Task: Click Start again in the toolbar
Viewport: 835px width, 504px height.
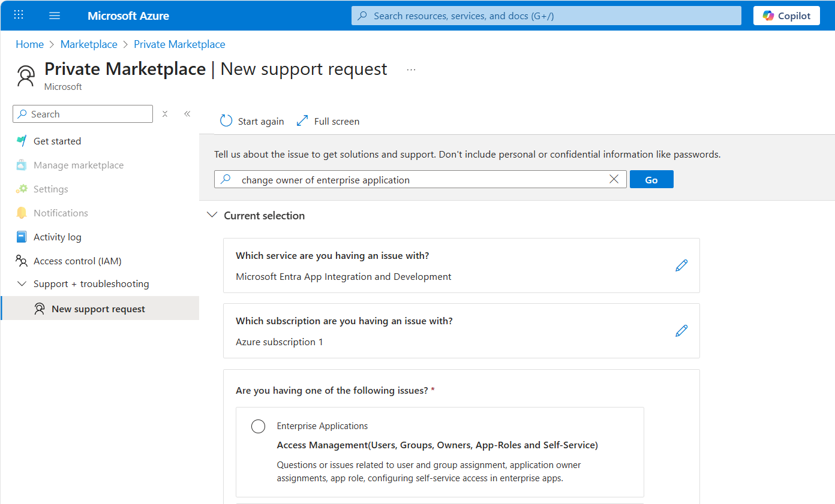Action: coord(252,121)
